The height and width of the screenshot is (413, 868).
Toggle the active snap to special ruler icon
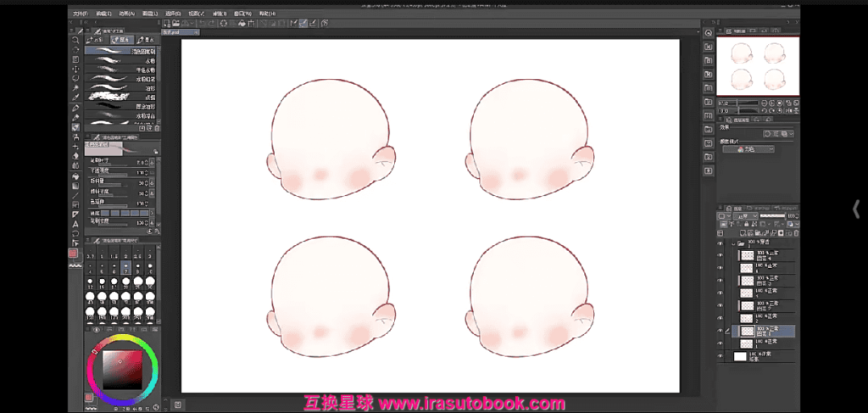click(303, 23)
